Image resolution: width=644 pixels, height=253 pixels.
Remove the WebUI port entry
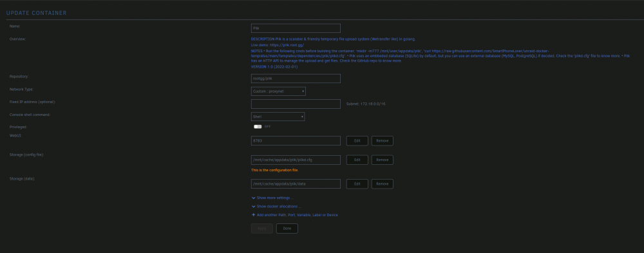(382, 141)
